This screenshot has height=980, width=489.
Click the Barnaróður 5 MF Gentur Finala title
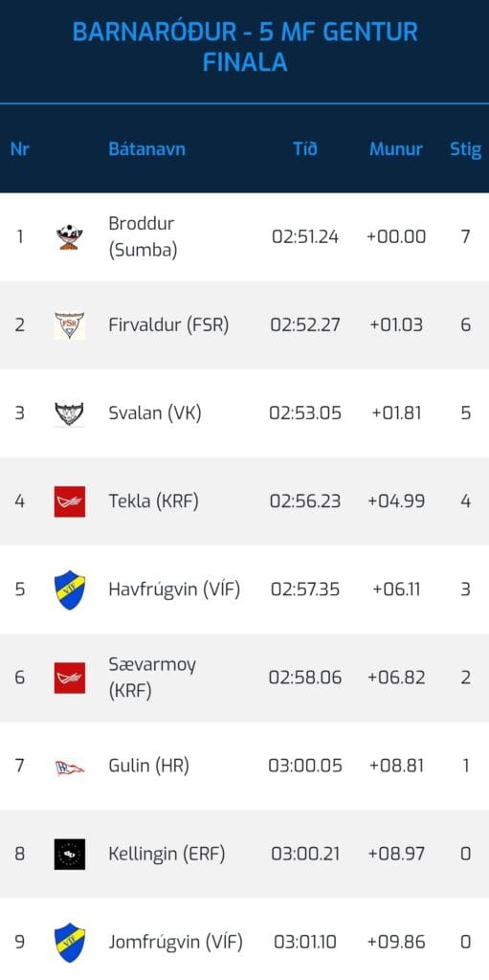[245, 46]
